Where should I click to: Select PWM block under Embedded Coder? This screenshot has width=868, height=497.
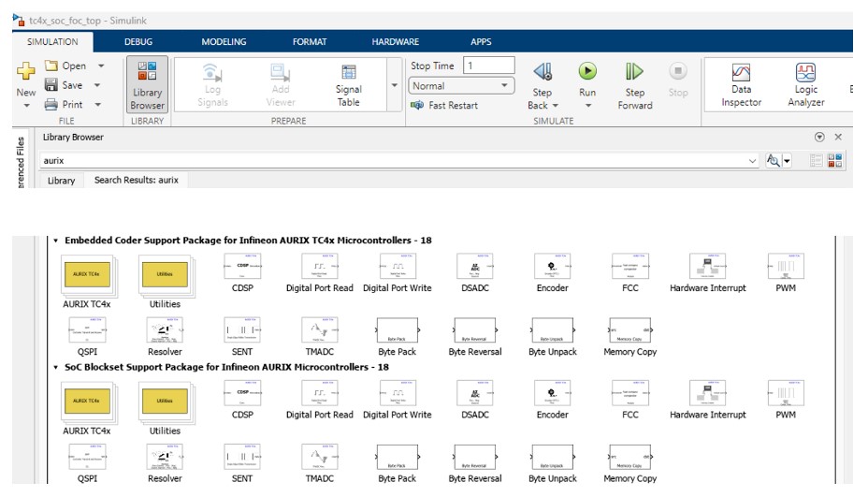786,272
